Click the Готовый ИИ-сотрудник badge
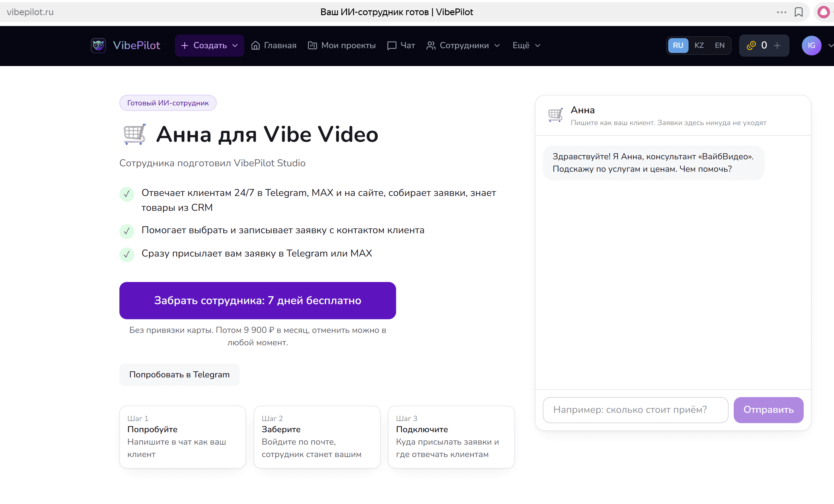This screenshot has height=504, width=834. pyautogui.click(x=168, y=103)
